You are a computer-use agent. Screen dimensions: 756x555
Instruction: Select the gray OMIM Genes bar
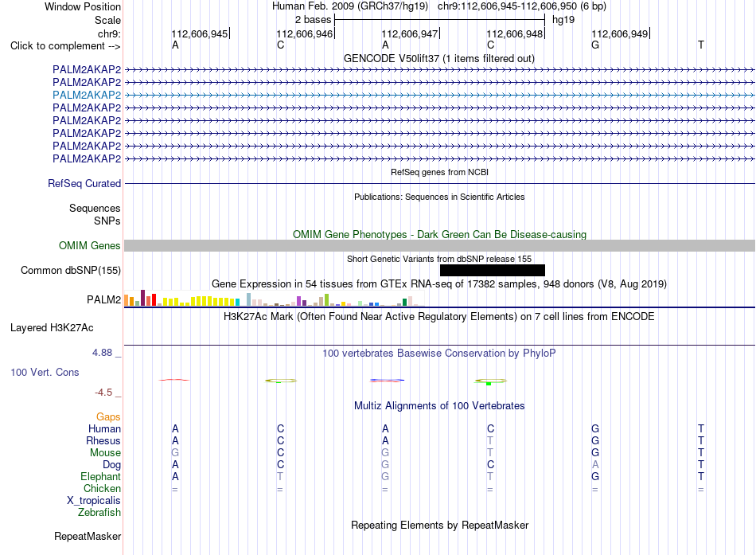pyautogui.click(x=439, y=245)
